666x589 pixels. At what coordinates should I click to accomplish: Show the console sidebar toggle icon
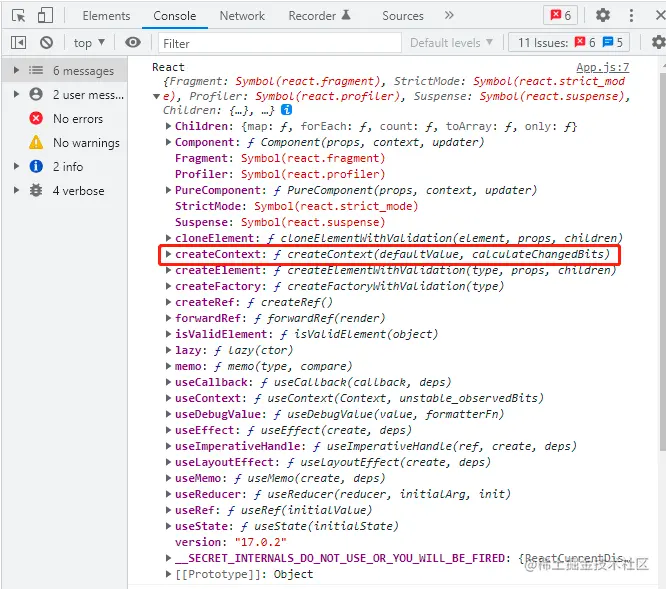click(18, 42)
